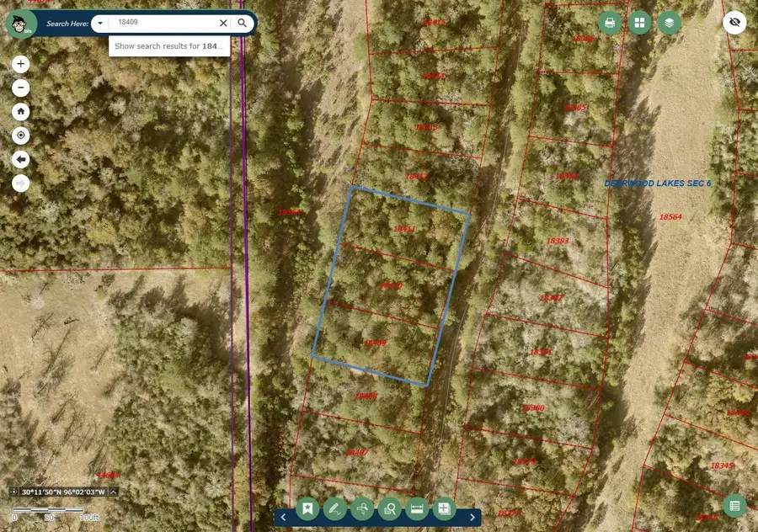Clear the search text 18409
The width and height of the screenshot is (758, 532).
click(x=223, y=23)
